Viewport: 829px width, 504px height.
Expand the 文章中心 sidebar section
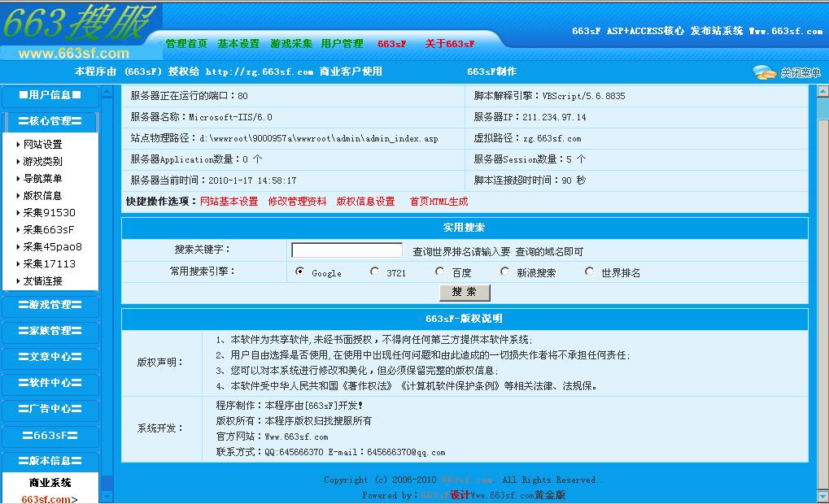(50, 358)
